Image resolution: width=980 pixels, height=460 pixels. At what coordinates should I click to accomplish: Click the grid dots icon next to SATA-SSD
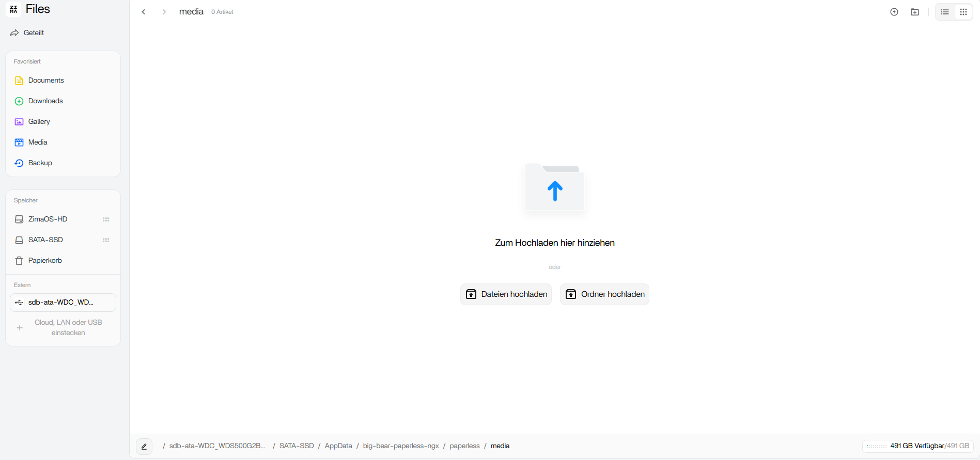tap(106, 240)
